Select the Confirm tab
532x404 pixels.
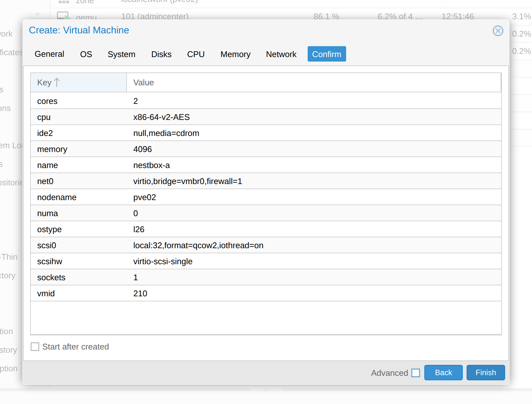click(327, 54)
